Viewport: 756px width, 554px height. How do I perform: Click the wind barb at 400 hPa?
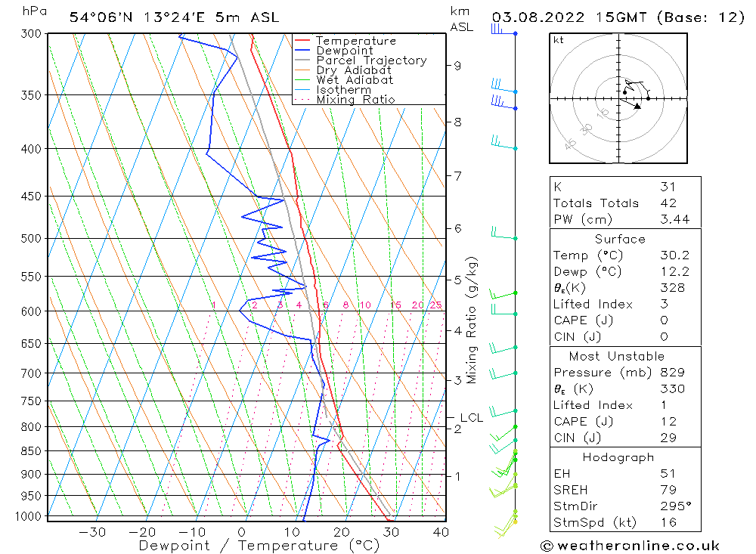[x=503, y=143]
